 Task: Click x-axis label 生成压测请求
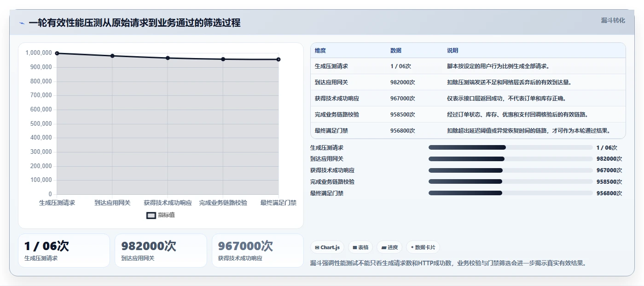coord(57,203)
